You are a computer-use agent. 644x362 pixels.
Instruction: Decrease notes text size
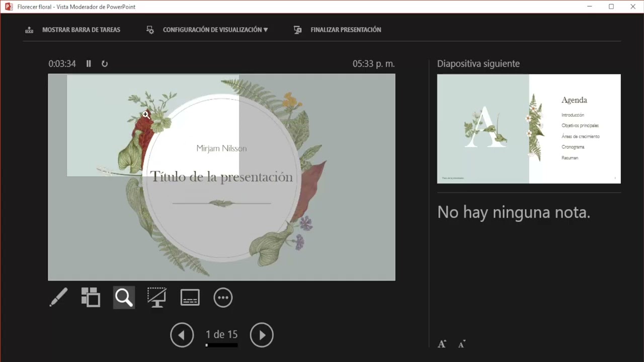click(x=462, y=344)
